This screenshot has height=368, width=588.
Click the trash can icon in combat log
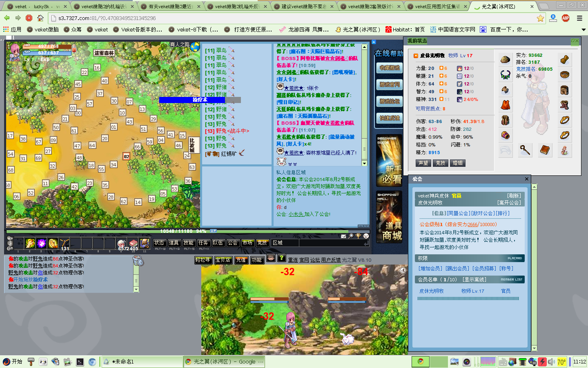(x=138, y=261)
